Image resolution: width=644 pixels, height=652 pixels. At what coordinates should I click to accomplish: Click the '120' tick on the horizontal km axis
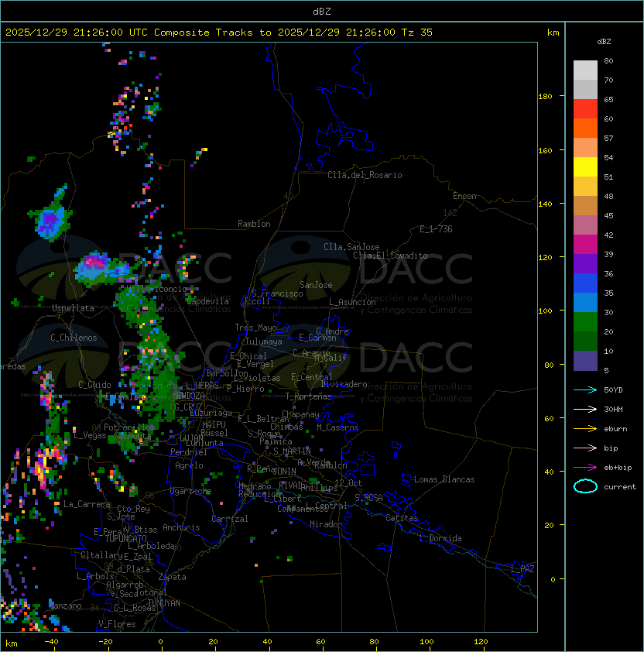pyautogui.click(x=481, y=642)
